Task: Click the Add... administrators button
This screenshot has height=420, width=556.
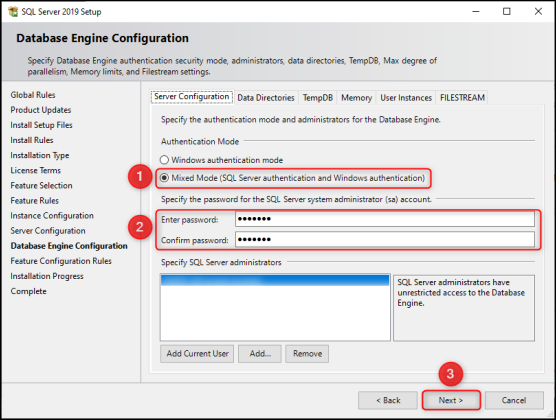Action: coord(260,354)
